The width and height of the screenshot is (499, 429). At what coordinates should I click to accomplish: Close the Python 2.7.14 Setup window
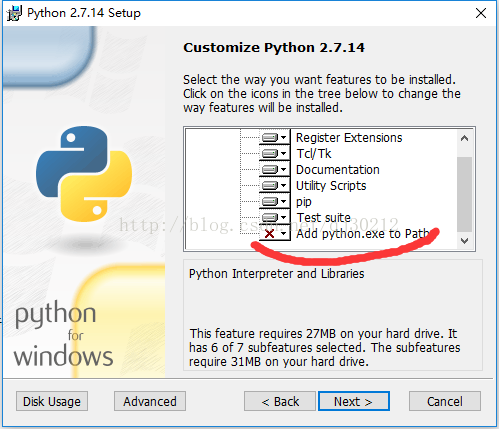(481, 13)
